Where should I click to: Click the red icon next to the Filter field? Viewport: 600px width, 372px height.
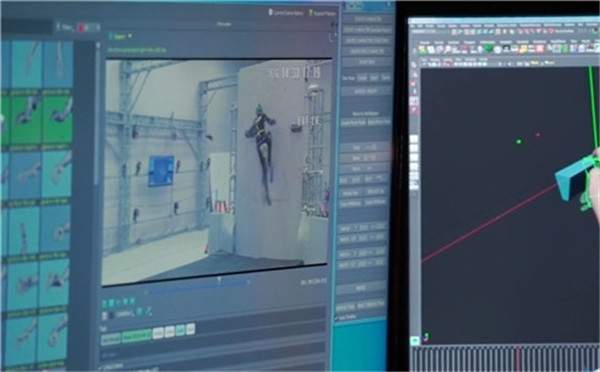click(x=82, y=27)
